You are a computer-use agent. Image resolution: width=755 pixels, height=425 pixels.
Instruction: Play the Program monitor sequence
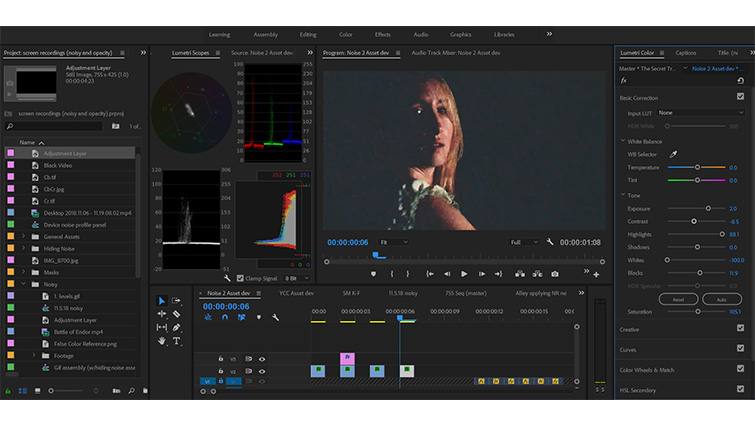[x=464, y=274]
